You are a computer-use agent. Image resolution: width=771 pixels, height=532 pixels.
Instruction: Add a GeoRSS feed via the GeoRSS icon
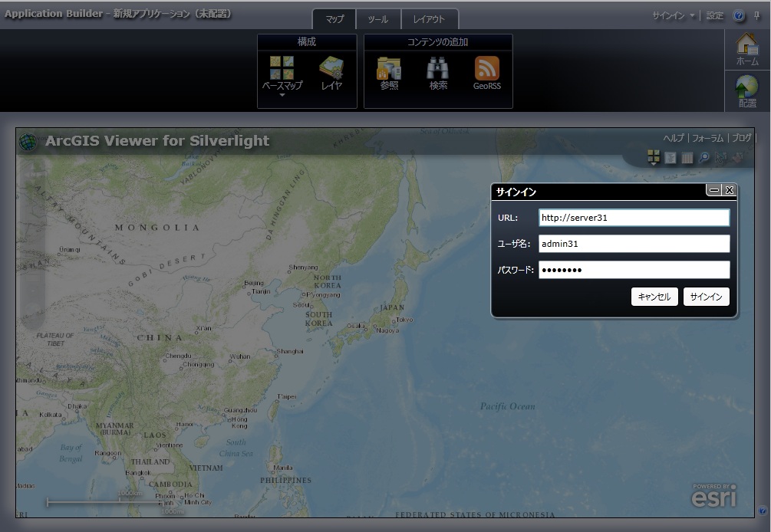pos(487,73)
